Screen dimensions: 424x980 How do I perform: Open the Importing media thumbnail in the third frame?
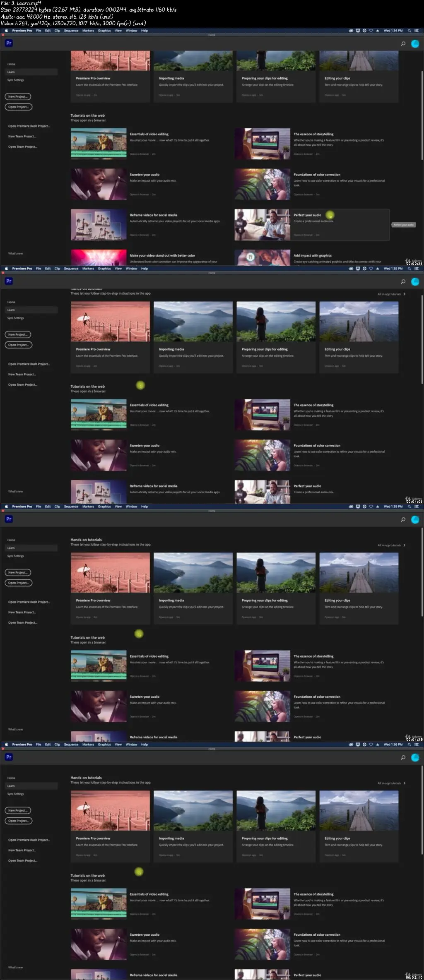(193, 573)
